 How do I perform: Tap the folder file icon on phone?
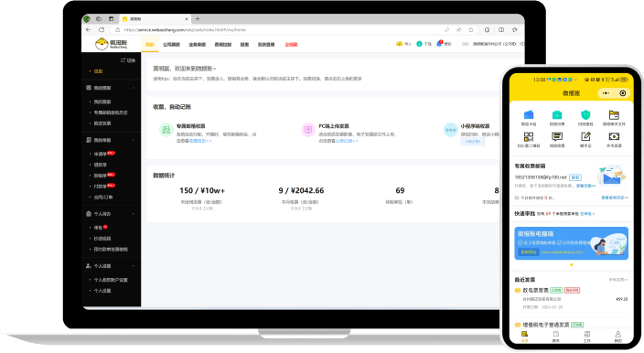(614, 115)
